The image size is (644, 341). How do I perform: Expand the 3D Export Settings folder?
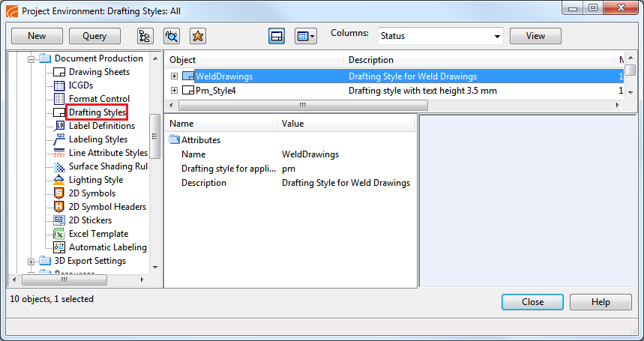point(31,262)
